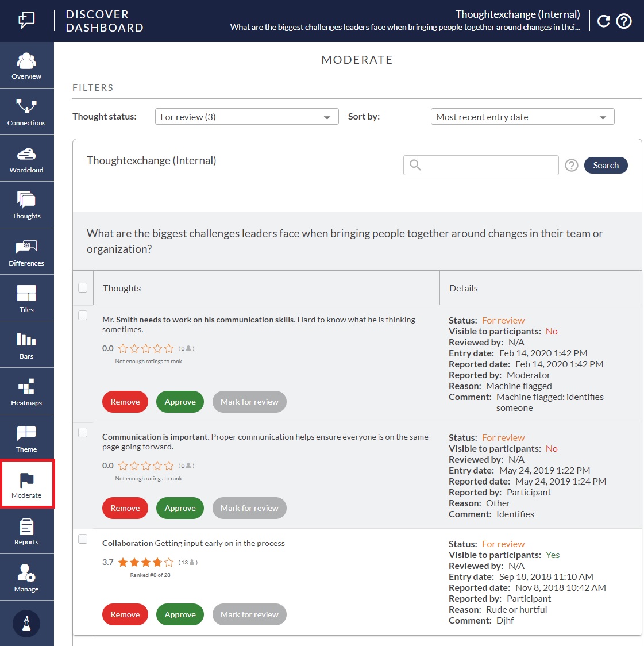
Task: Click the MODERATE page heading
Action: click(x=357, y=60)
